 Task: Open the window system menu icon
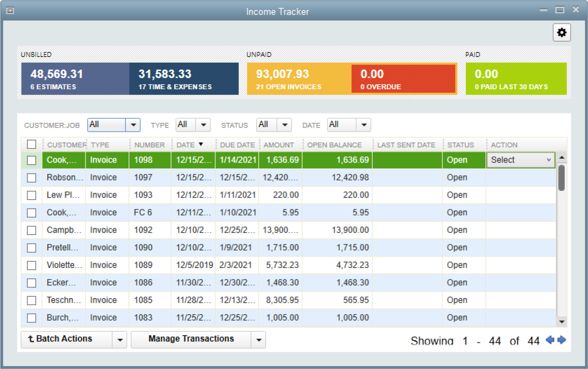10,11
